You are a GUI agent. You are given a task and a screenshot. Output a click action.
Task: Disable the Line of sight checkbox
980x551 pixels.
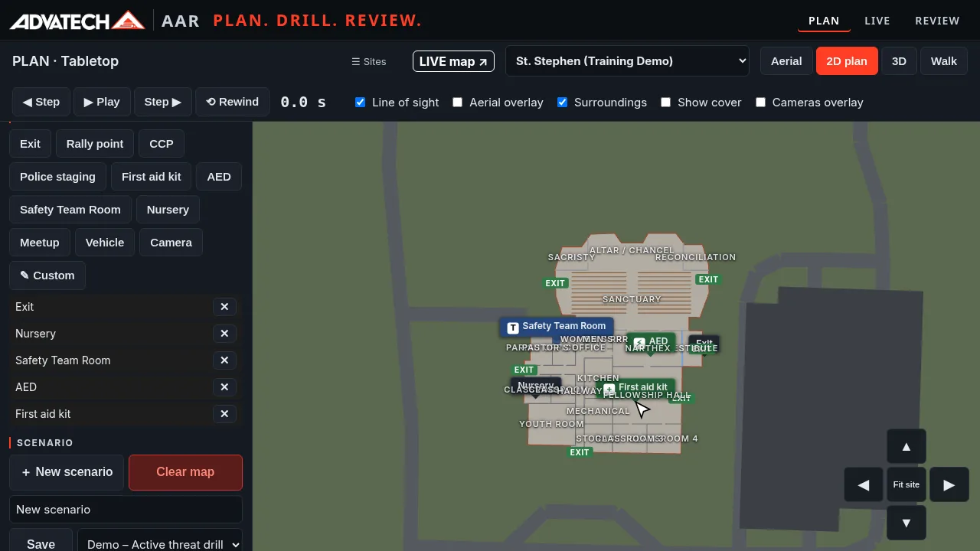click(x=361, y=103)
